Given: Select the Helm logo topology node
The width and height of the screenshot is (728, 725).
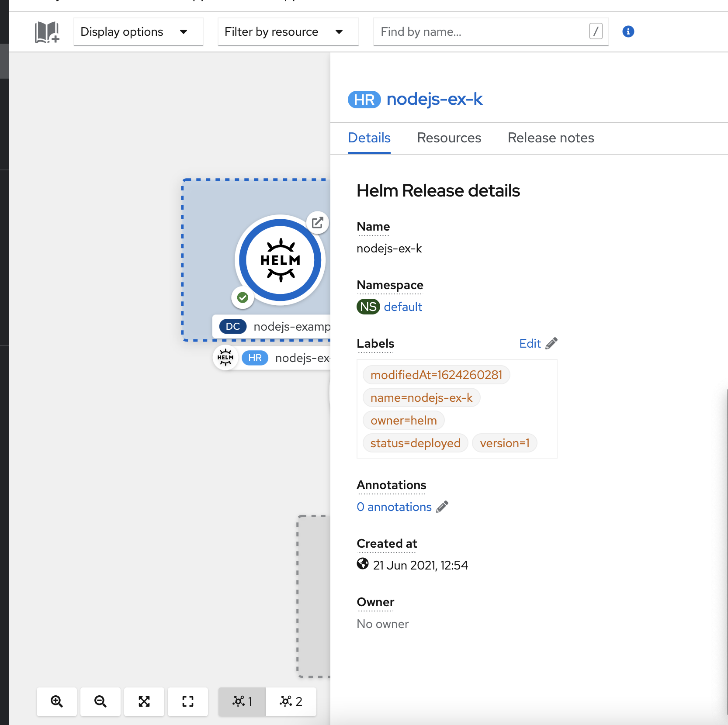Looking at the screenshot, I should click(280, 260).
